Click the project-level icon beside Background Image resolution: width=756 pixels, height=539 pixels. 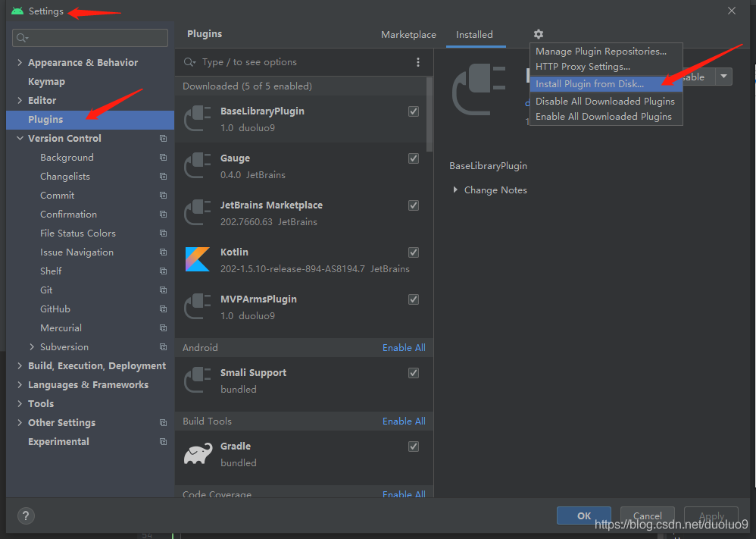pyautogui.click(x=164, y=158)
